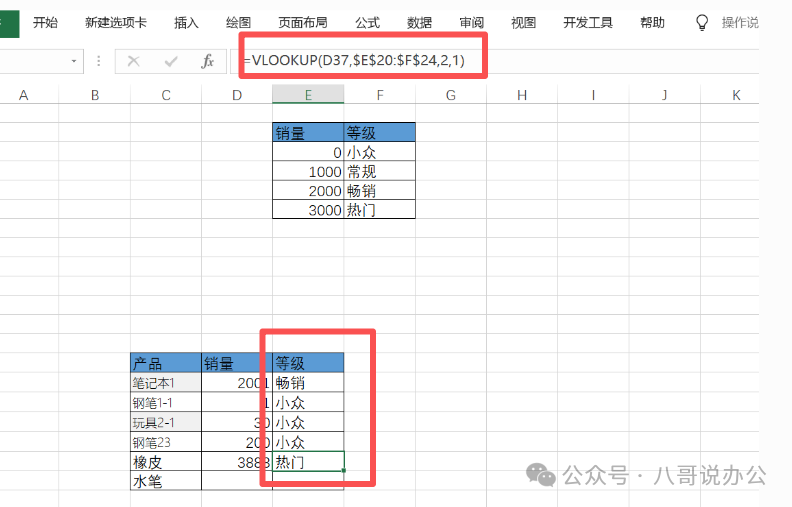Switch to the 视图 tab
This screenshot has height=507, width=792.
(x=523, y=23)
